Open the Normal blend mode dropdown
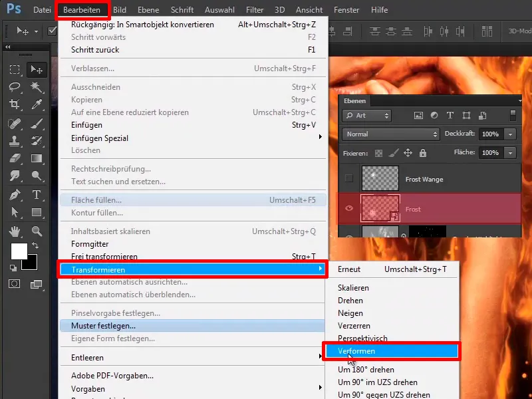Viewport: 532px width, 399px height. [x=391, y=134]
